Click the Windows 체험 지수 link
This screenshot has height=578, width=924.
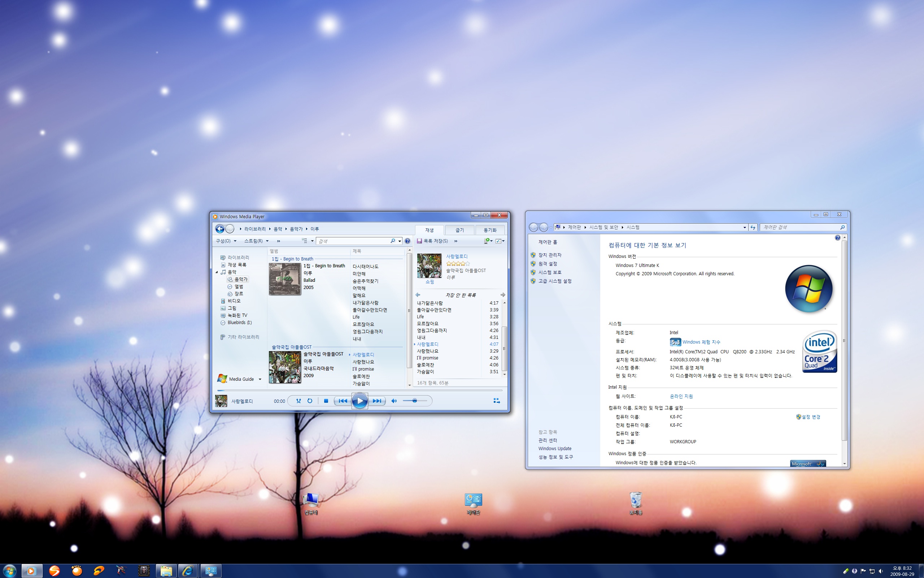click(701, 342)
